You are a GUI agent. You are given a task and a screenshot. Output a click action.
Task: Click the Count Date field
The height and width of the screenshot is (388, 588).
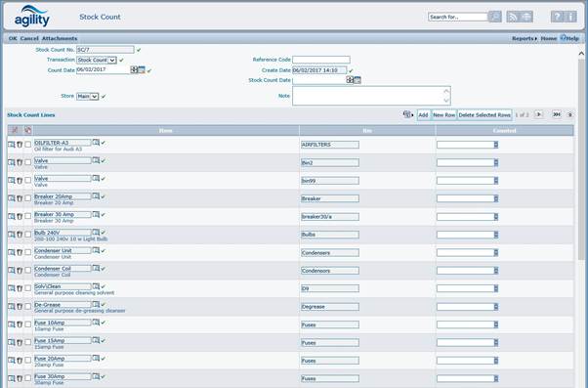click(104, 69)
